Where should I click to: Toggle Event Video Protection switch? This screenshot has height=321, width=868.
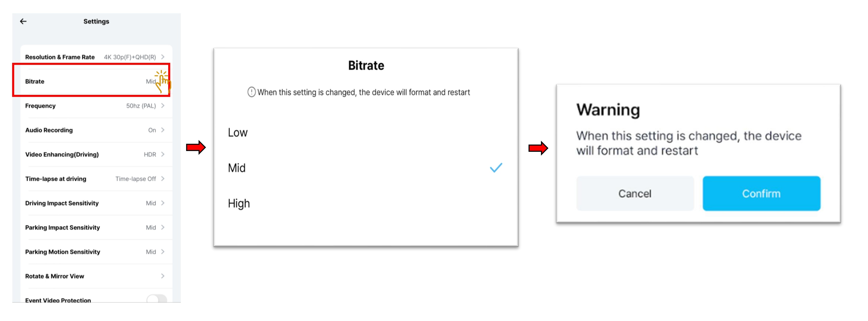pyautogui.click(x=157, y=298)
